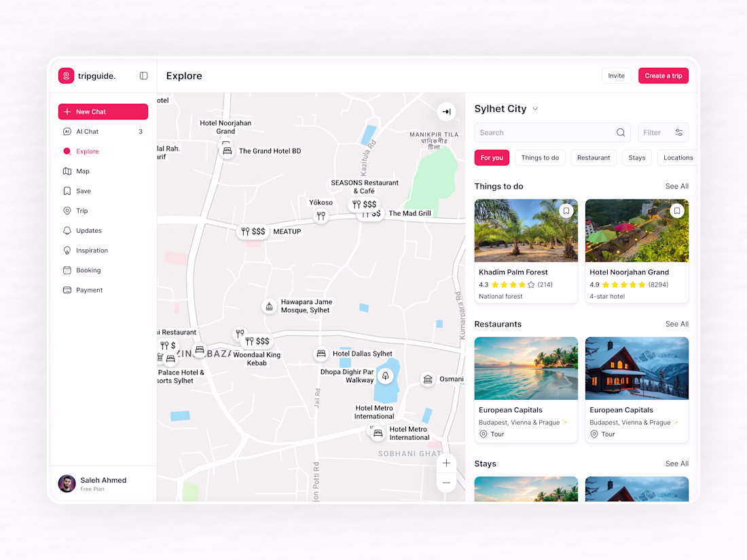This screenshot has height=560, width=747.
Task: Click Saleh Ahmed name in sidebar
Action: coord(103,480)
